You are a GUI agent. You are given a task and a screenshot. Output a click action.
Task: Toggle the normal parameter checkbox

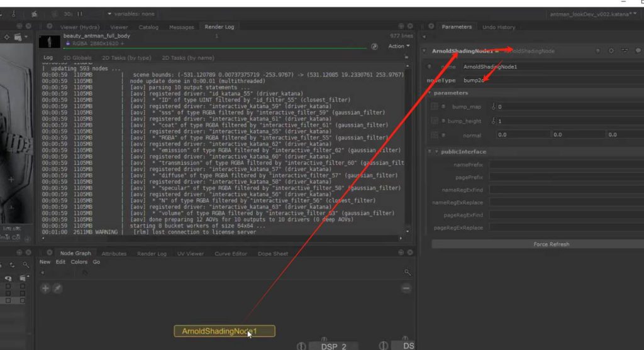pyautogui.click(x=435, y=134)
